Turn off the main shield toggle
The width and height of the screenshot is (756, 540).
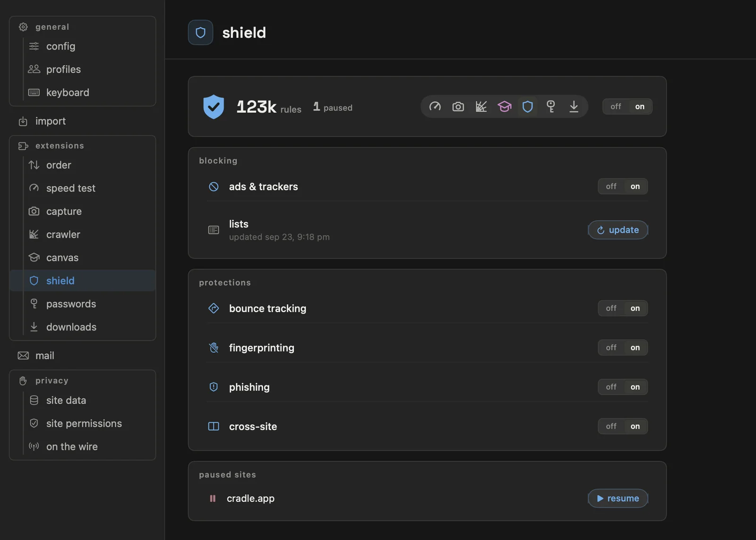pyautogui.click(x=616, y=106)
